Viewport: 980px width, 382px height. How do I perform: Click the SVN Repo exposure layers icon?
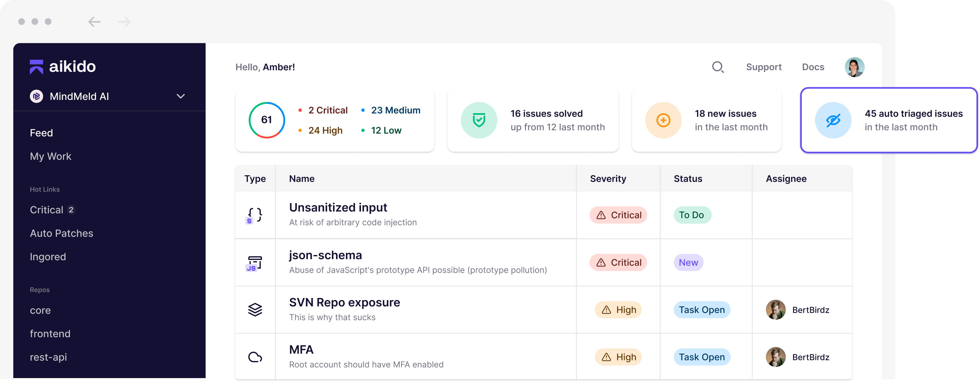pos(255,310)
